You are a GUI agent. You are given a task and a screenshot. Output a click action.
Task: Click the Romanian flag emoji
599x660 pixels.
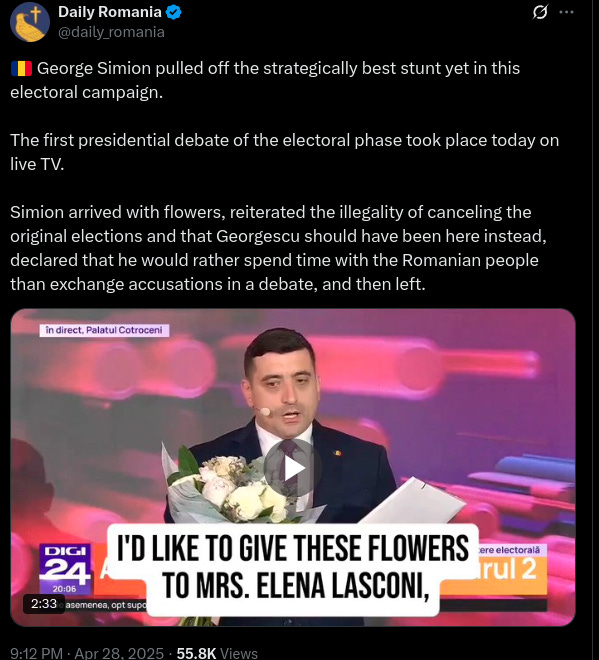[x=21, y=68]
